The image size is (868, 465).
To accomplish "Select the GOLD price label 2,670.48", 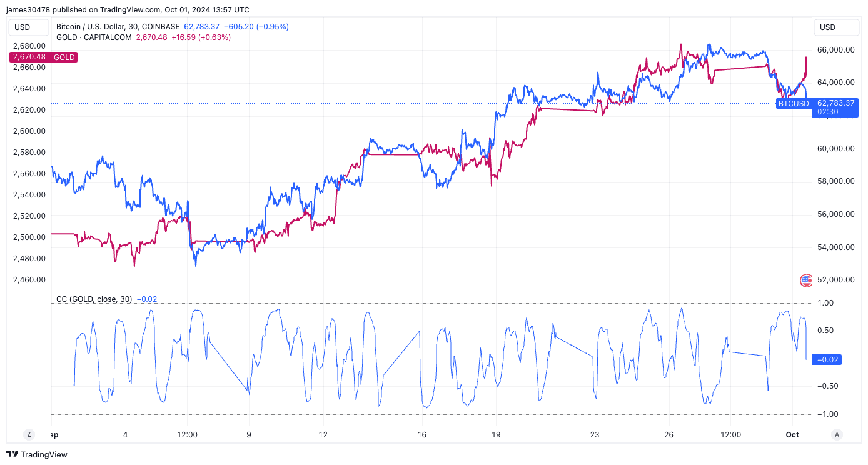I will [x=28, y=57].
